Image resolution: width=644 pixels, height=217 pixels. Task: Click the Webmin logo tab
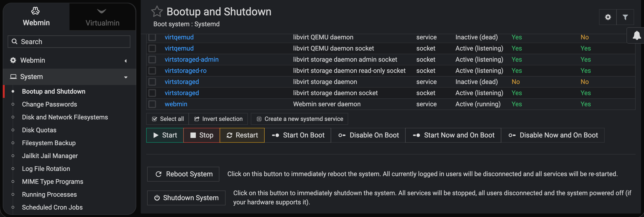pos(36,17)
